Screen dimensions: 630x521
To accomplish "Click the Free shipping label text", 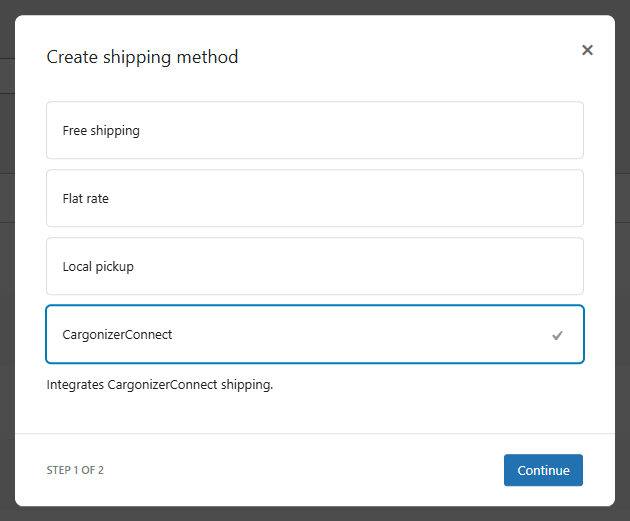I will 101,131.
